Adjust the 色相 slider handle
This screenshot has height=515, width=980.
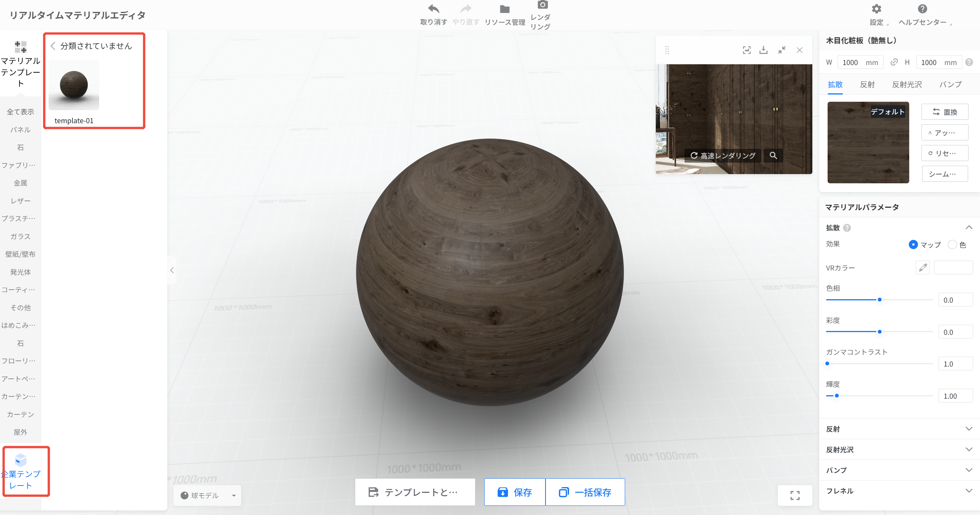coord(880,300)
